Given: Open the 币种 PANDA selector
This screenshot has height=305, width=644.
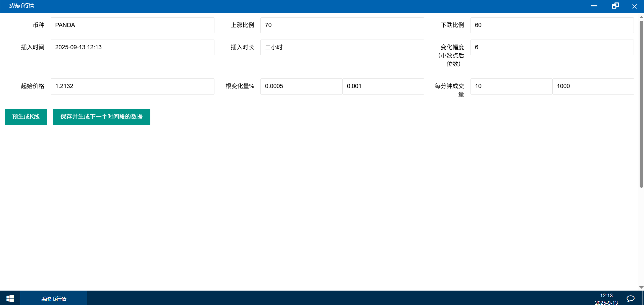Looking at the screenshot, I should coord(132,25).
